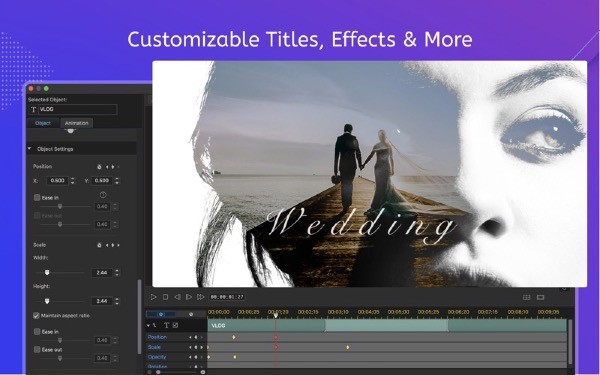
Task: Select the Object tab
Action: (x=43, y=123)
